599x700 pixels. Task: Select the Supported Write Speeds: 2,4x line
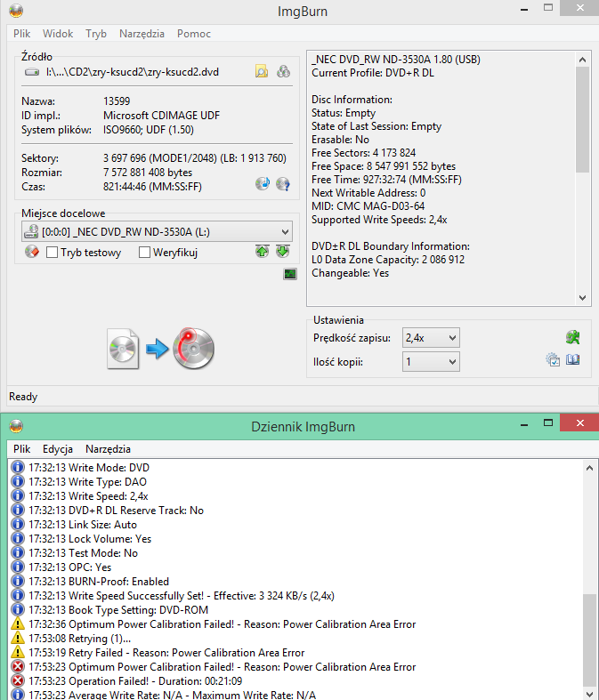(379, 220)
